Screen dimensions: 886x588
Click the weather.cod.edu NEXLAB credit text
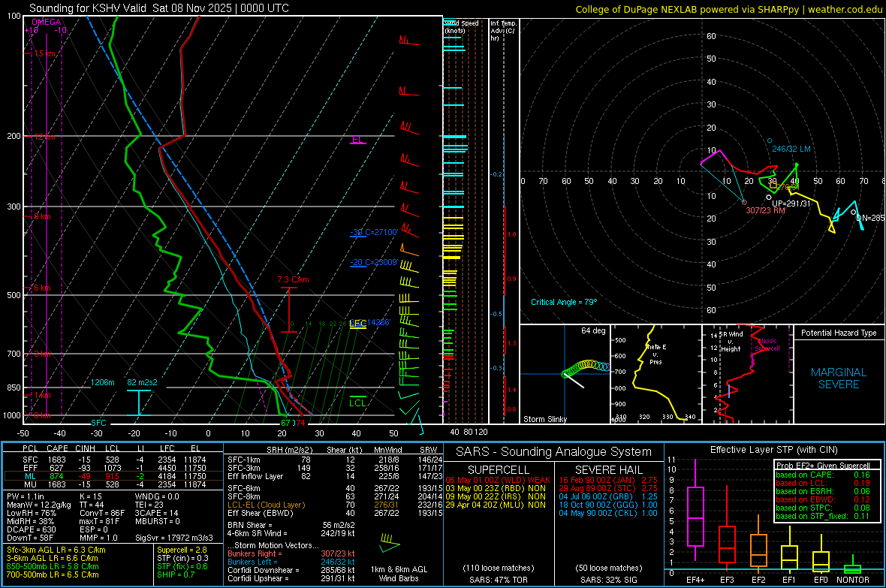729,9
